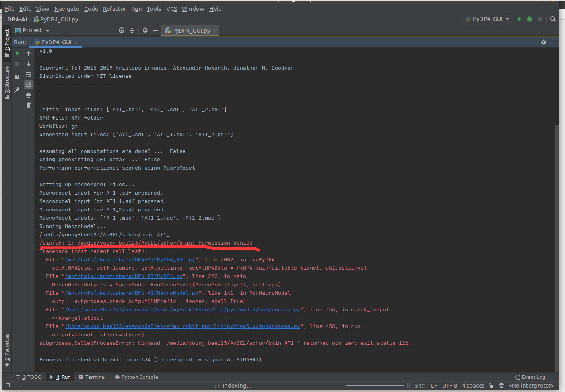Open the Refactor menu

pos(115,9)
